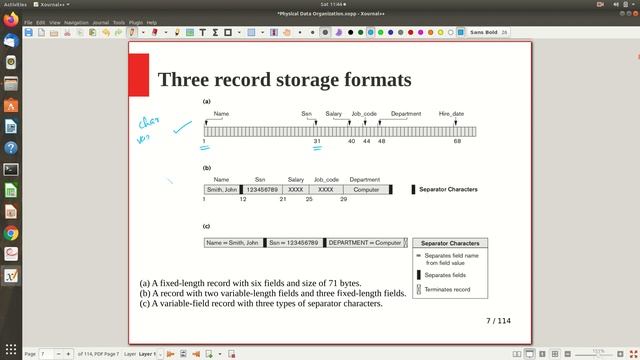Open the View menu
This screenshot has width=640, height=360.
(x=55, y=22)
